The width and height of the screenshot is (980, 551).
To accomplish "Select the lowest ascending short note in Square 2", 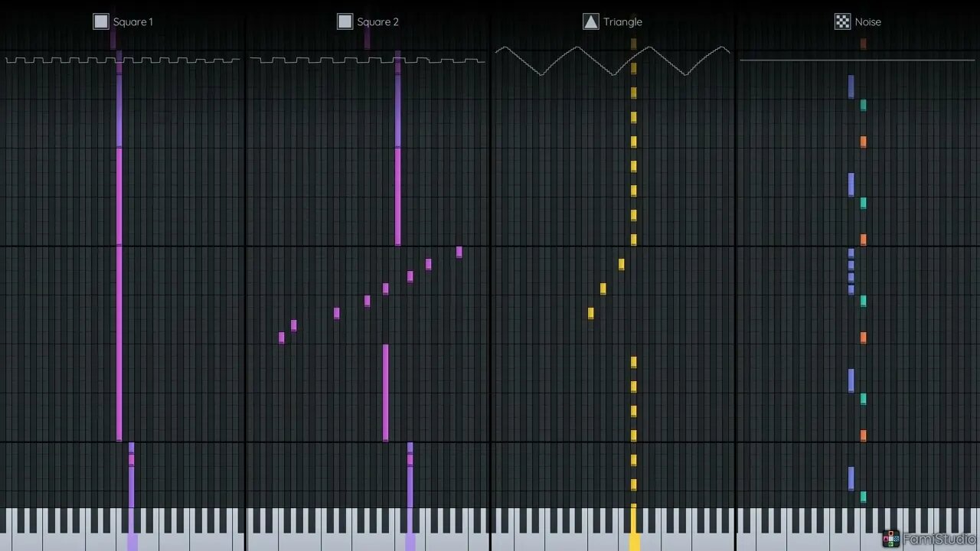I will (x=282, y=337).
